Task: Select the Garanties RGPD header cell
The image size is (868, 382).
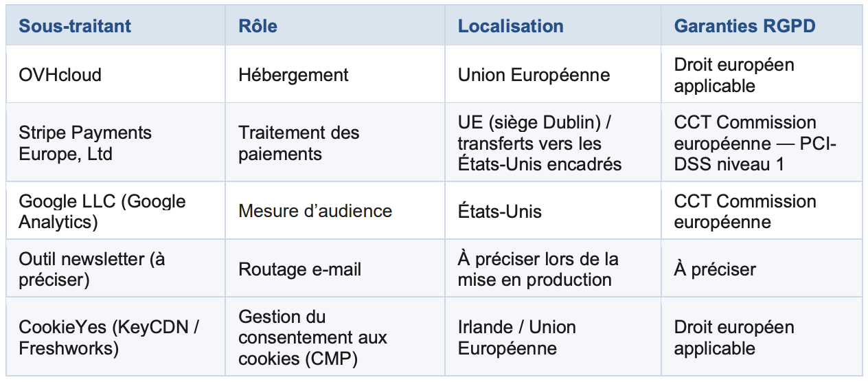Action: click(744, 27)
